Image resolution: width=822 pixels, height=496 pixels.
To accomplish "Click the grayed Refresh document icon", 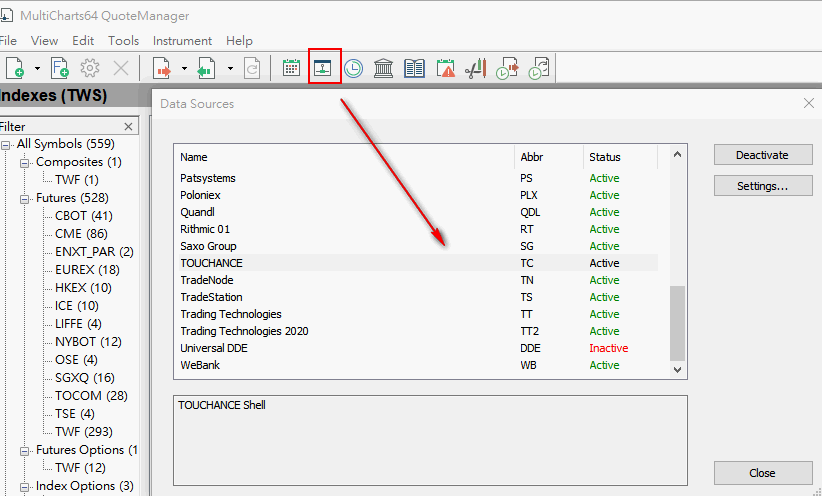I will coord(252,68).
